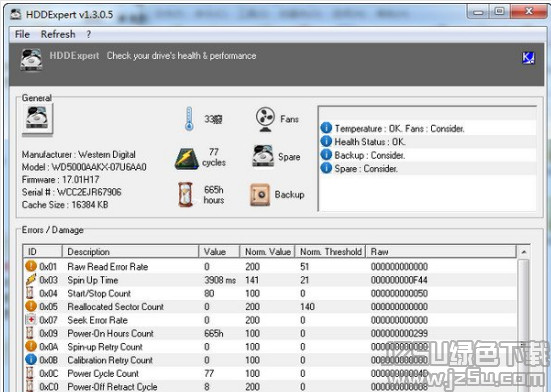551x392 pixels.
Task: Click the '3908 ms' value cell
Action: pos(220,280)
